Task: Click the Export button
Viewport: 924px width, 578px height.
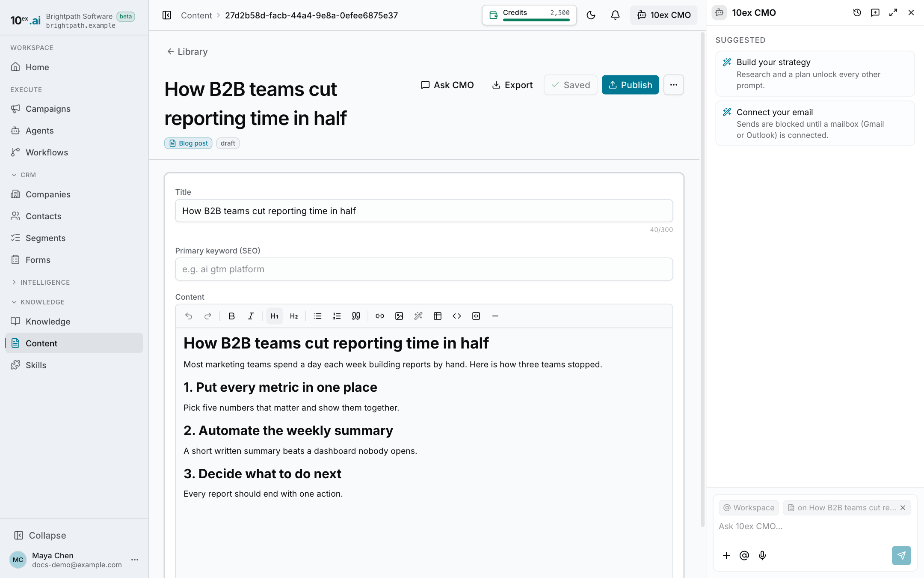Action: [512, 85]
